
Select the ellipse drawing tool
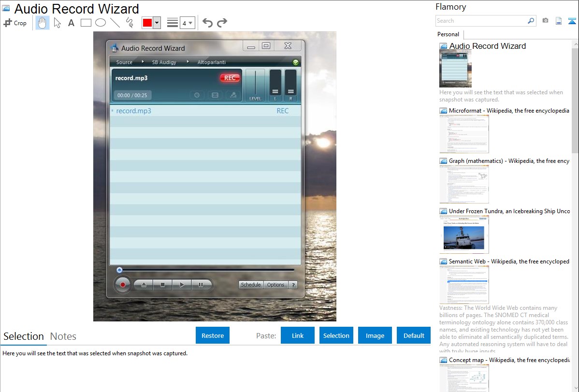pyautogui.click(x=101, y=23)
